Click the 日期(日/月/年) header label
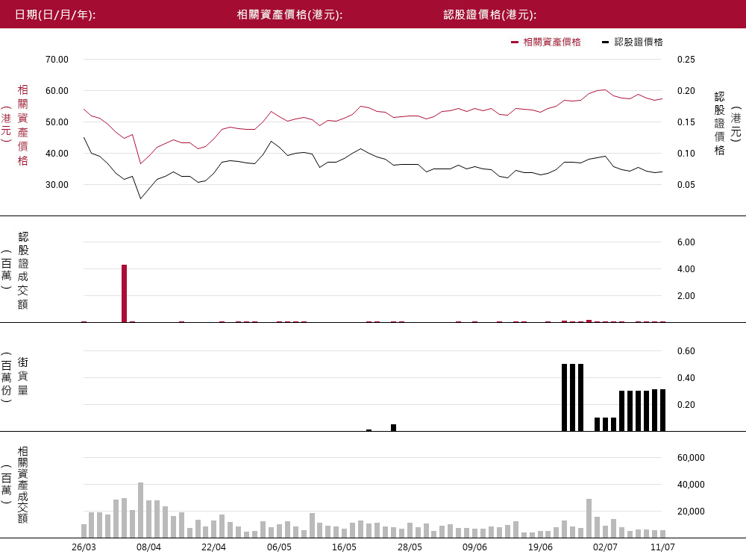The height and width of the screenshot is (560, 746). tap(55, 15)
